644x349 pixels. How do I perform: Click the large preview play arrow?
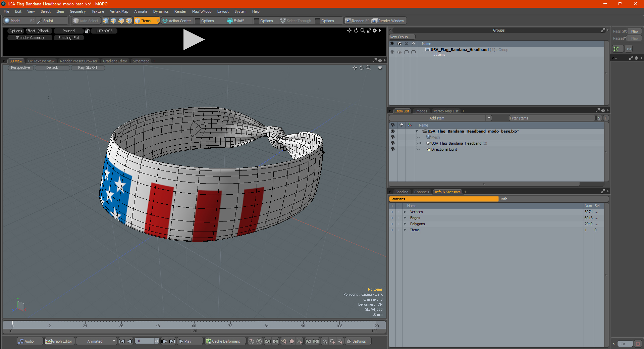[193, 40]
